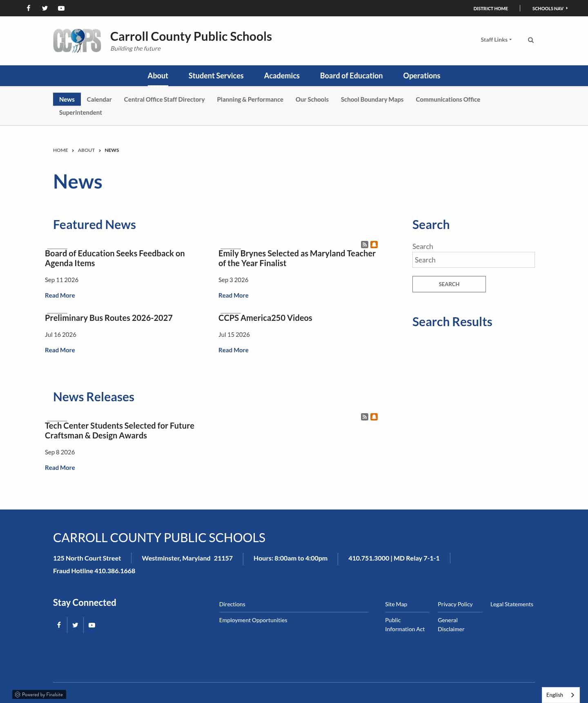Click ABOUT breadcrumb link
This screenshot has width=588, height=703.
86,150
